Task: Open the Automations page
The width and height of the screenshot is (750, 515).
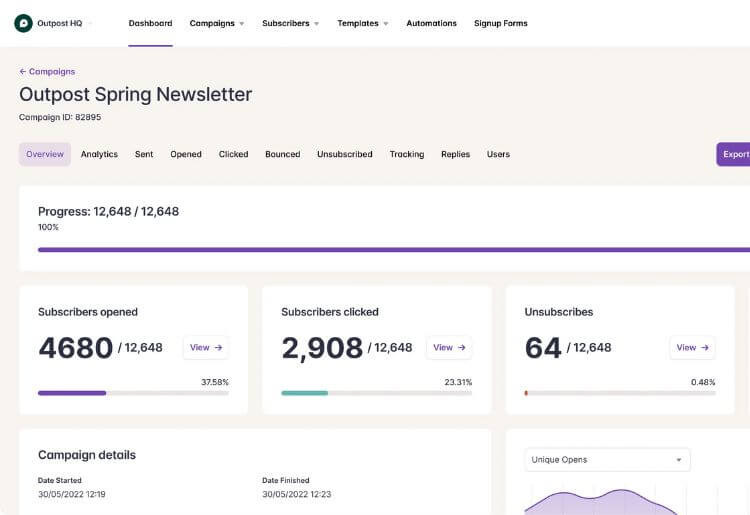Action: [431, 23]
